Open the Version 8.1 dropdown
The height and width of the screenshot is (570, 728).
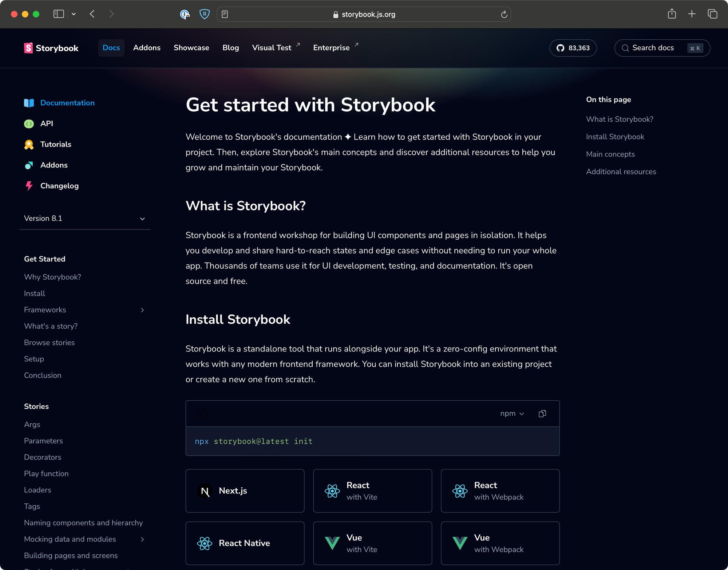(85, 219)
